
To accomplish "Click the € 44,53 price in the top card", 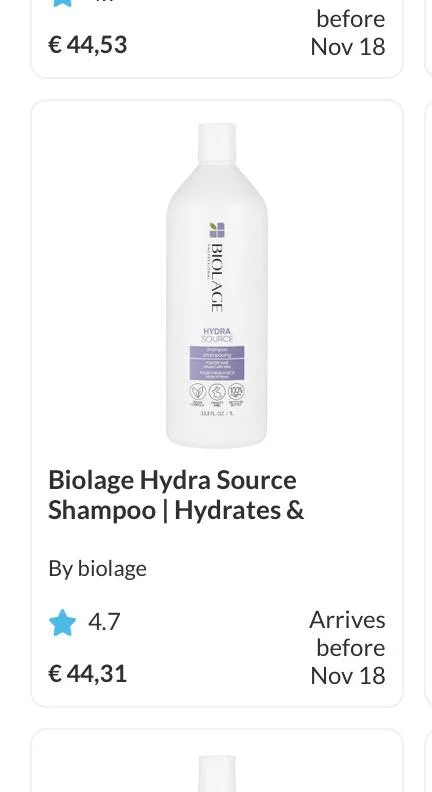I will point(87,44).
